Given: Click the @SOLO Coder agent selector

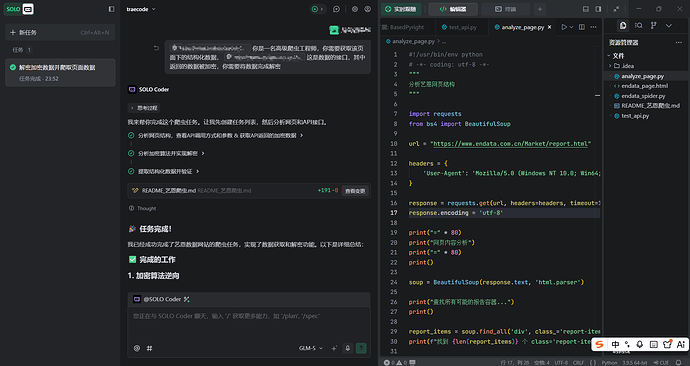Looking at the screenshot, I should pyautogui.click(x=161, y=299).
